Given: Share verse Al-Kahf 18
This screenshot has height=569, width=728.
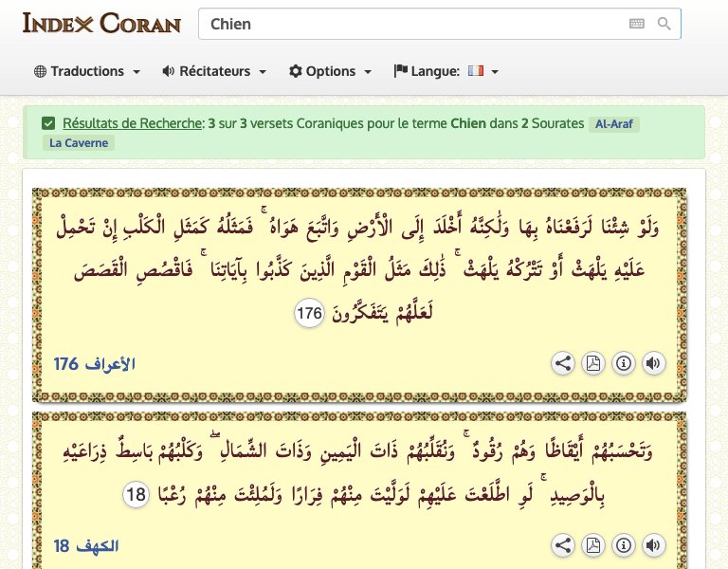Looking at the screenshot, I should 563,545.
